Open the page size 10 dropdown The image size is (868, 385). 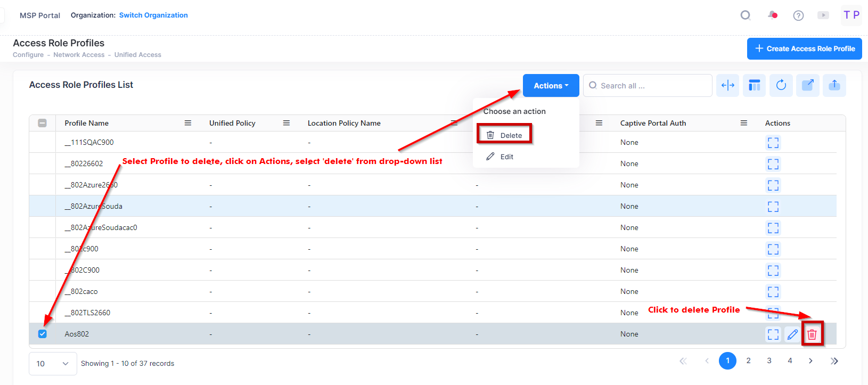click(x=52, y=364)
